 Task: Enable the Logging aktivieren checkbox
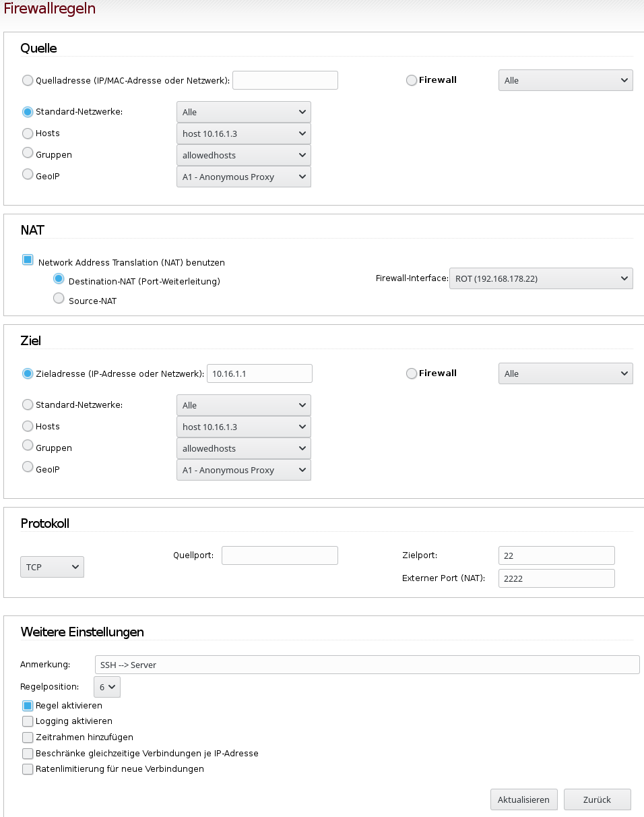(28, 721)
